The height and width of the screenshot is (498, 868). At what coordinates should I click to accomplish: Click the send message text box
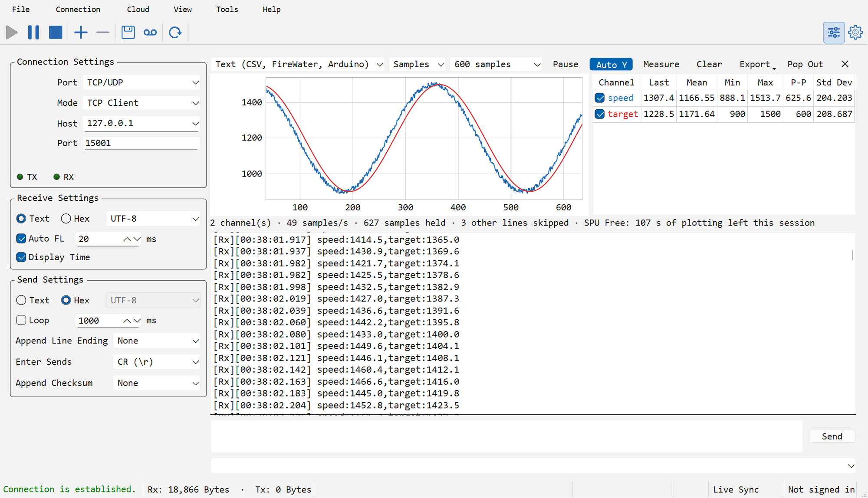[506, 436]
